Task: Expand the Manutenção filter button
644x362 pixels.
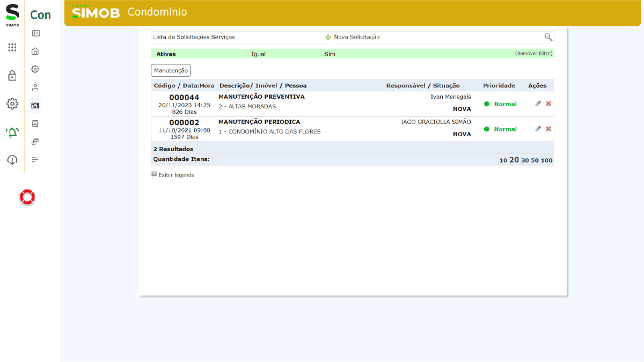Action: [171, 70]
